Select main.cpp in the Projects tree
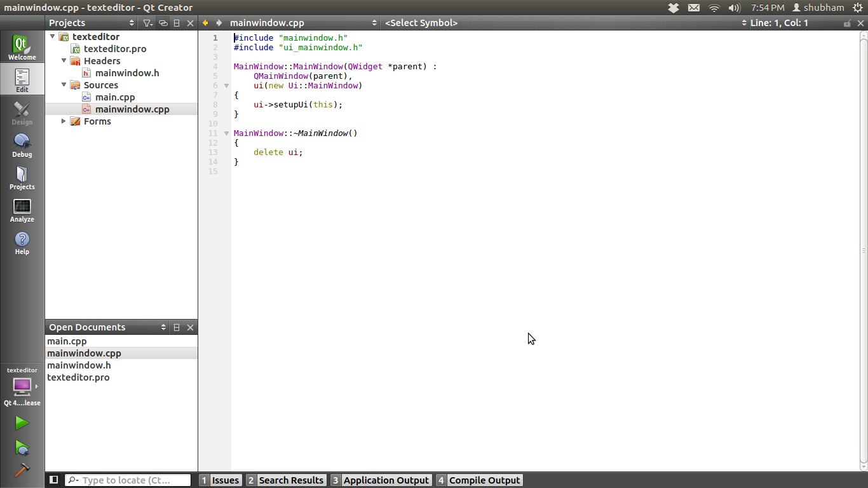This screenshot has width=868, height=488. click(115, 97)
